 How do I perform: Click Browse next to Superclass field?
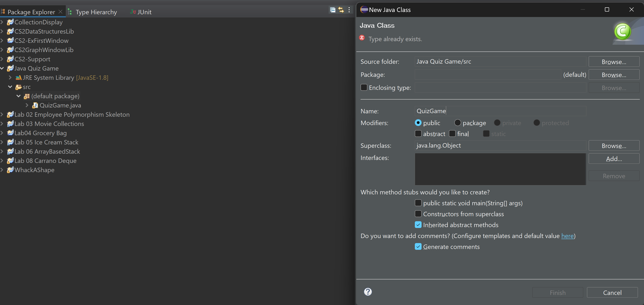(614, 145)
